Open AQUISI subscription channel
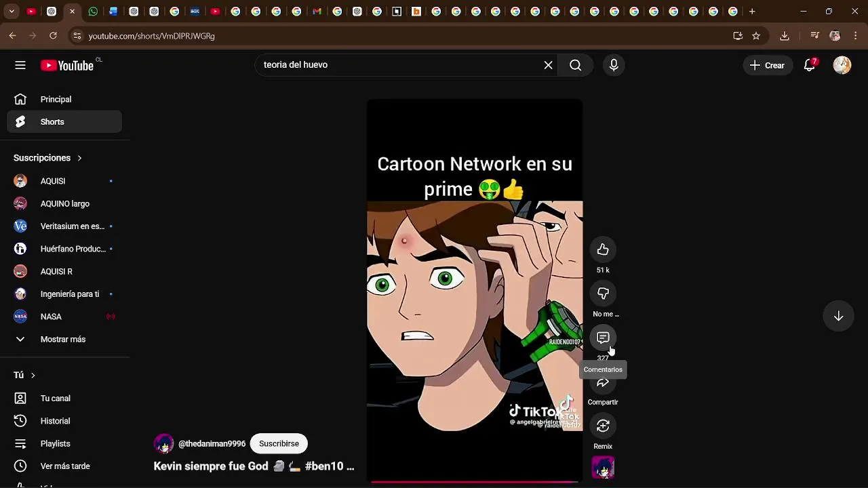868x488 pixels. click(64, 181)
